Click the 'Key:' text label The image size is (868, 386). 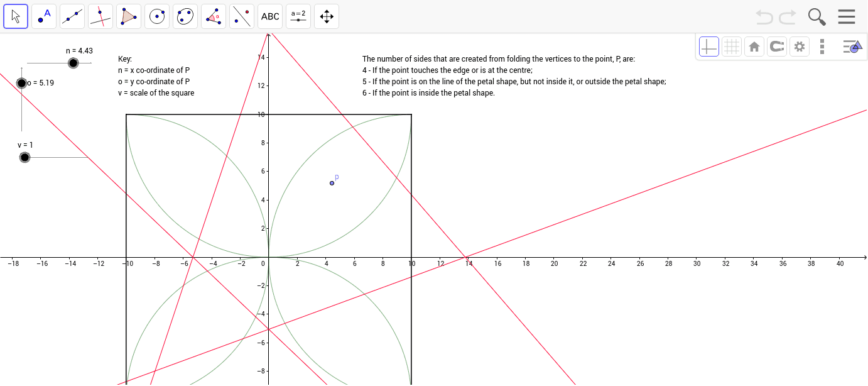(x=125, y=59)
